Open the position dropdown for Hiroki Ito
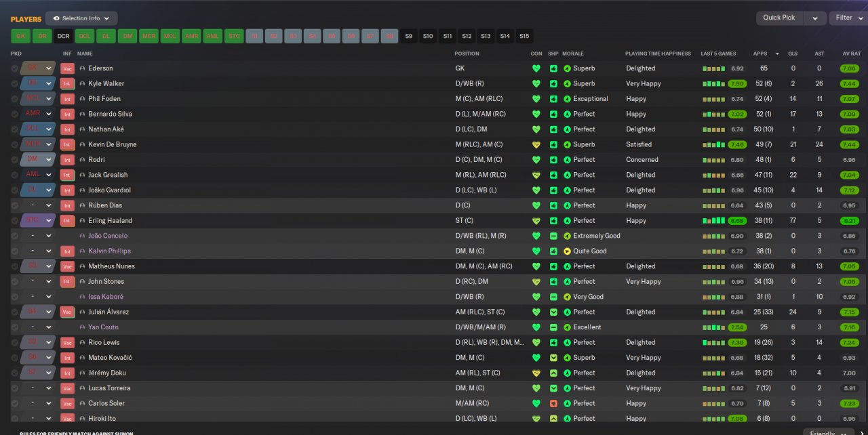868x435 pixels. tap(49, 419)
